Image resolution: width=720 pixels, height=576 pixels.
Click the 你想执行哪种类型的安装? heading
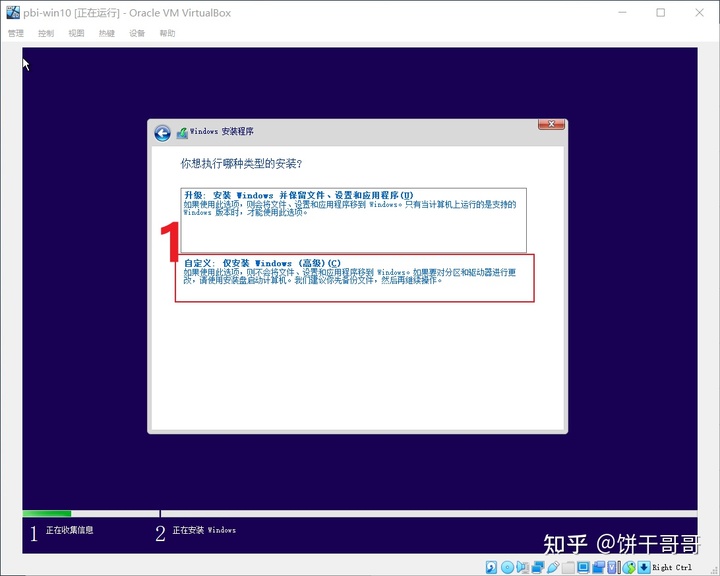pos(241,164)
